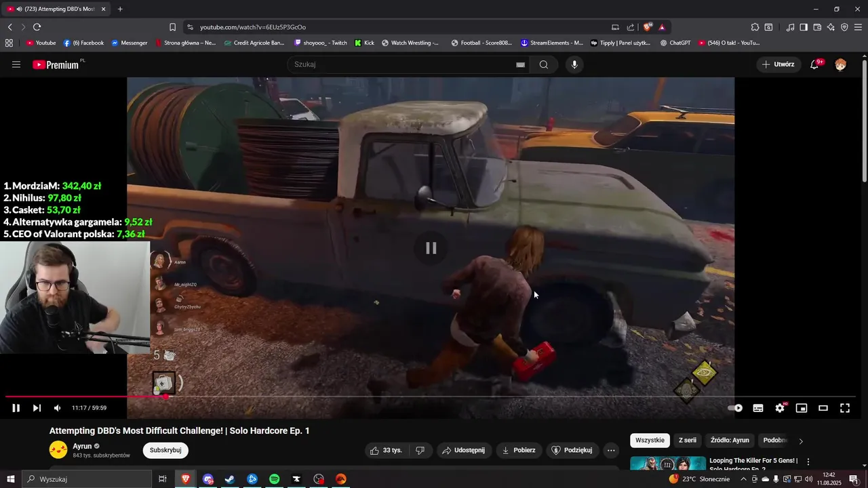Screen dimensions: 868x488
Task: Open YouTube notifications bell
Action: click(815, 64)
